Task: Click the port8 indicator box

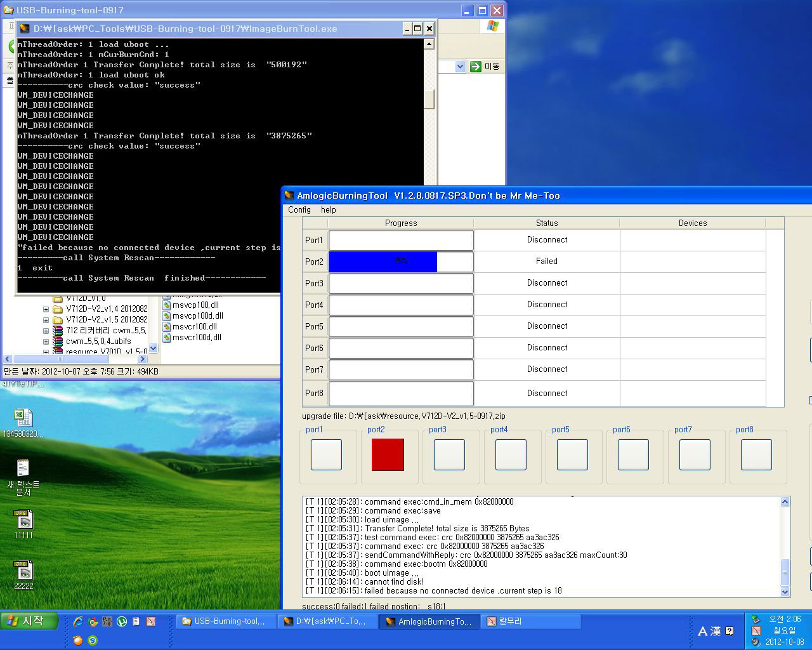Action: (756, 454)
